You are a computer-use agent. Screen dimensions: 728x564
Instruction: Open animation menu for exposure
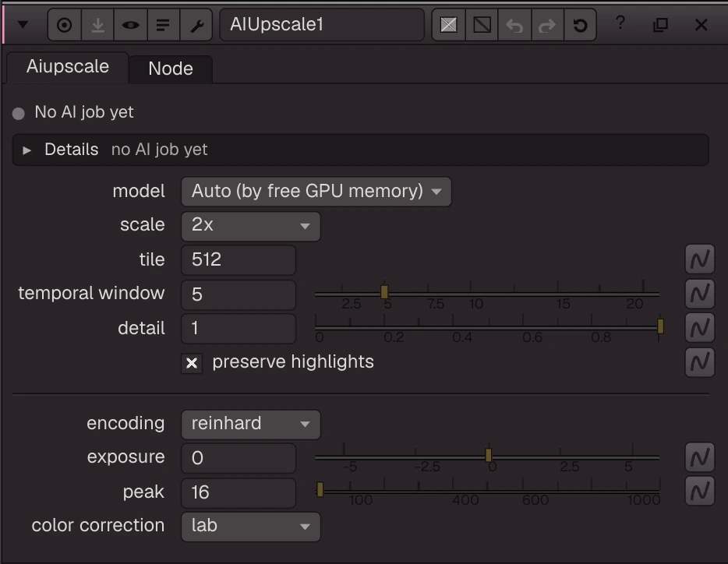[x=700, y=457]
